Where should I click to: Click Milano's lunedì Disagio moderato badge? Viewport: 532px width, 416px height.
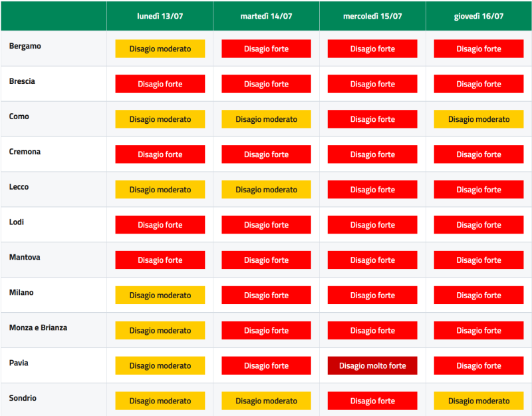tap(160, 296)
